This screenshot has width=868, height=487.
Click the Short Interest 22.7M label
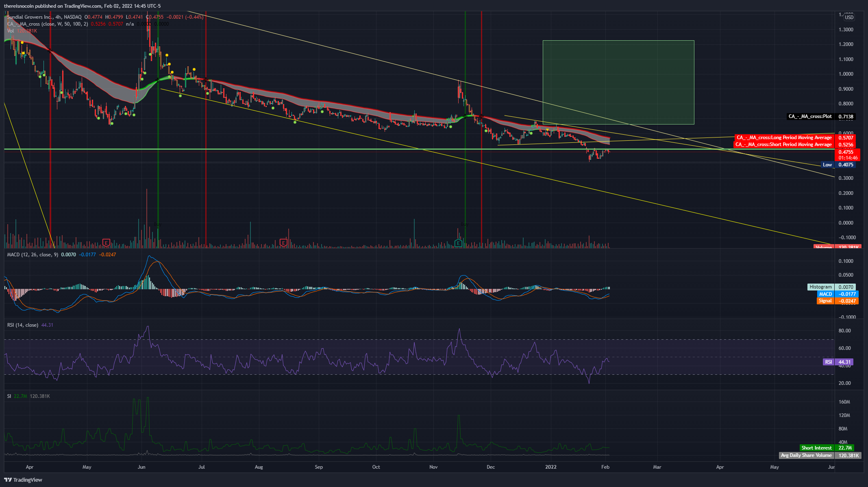[x=826, y=448]
